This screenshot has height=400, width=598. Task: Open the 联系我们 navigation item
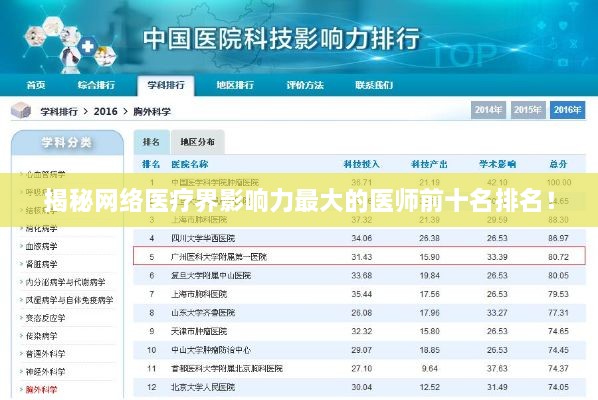[374, 85]
